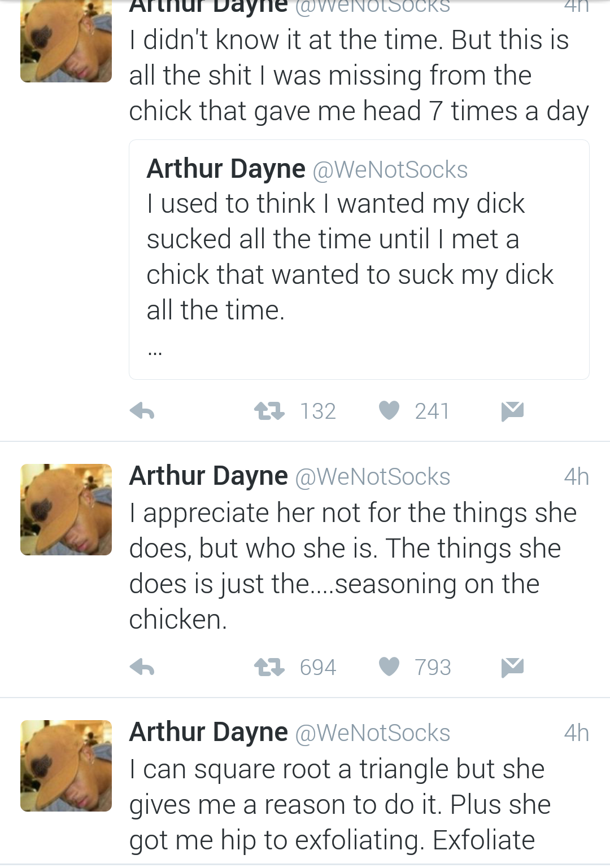Like the tweet with 793 likes
This screenshot has height=868, width=610.
coord(389,667)
